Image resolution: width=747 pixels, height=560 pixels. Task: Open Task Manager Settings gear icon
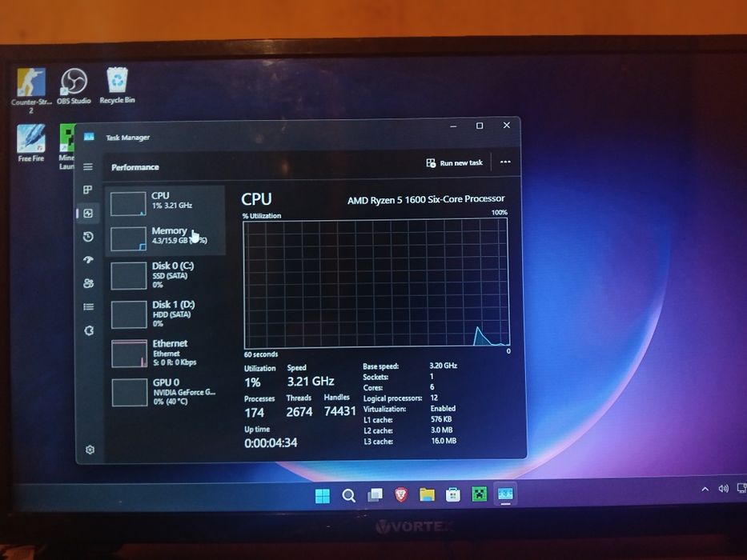click(90, 450)
